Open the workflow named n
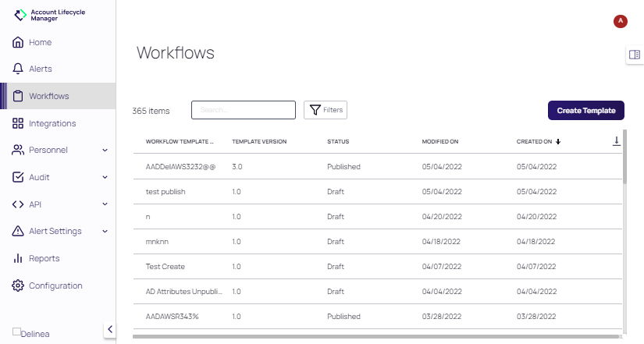The height and width of the screenshot is (344, 644). coord(378,217)
